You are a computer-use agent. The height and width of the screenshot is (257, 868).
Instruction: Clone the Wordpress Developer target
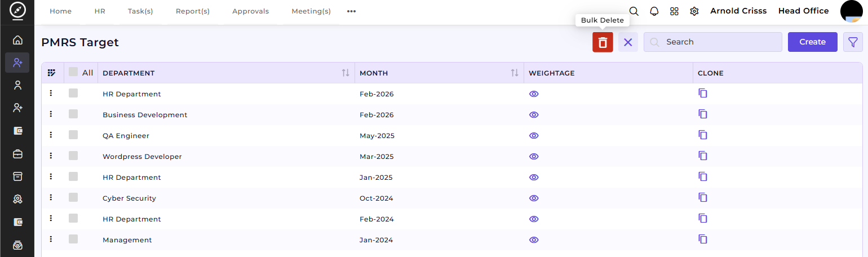[703, 156]
